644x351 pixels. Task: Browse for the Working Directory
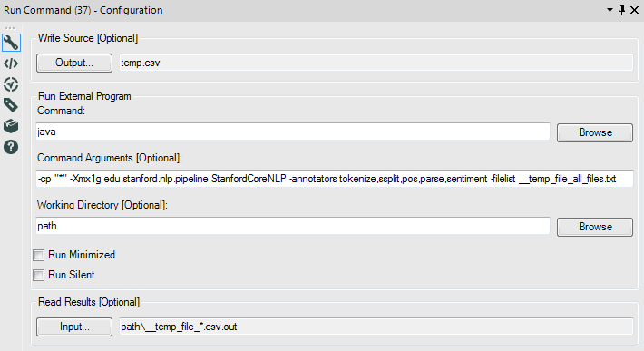click(x=595, y=227)
